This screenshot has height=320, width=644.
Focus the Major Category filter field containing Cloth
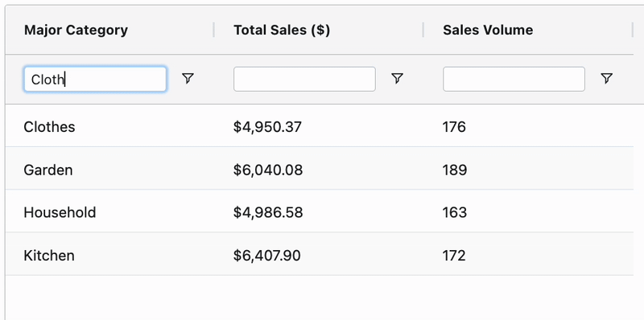pos(95,79)
